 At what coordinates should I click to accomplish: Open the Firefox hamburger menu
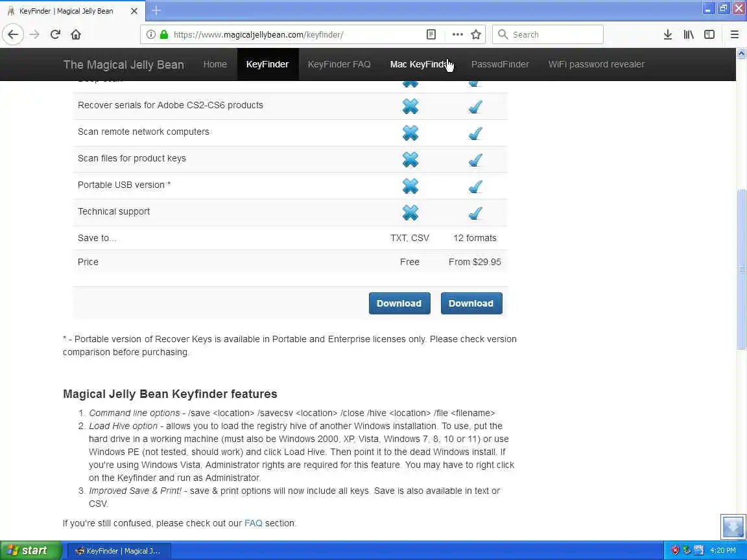coord(734,34)
